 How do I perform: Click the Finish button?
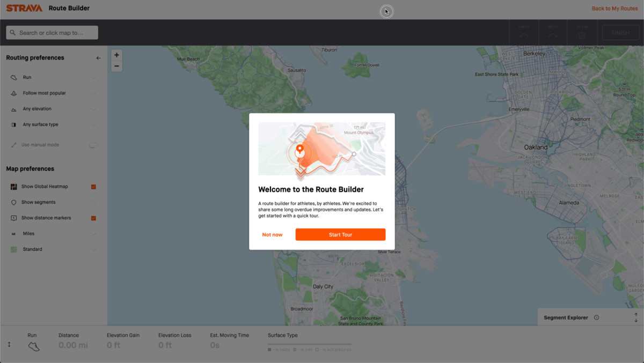coord(620,33)
